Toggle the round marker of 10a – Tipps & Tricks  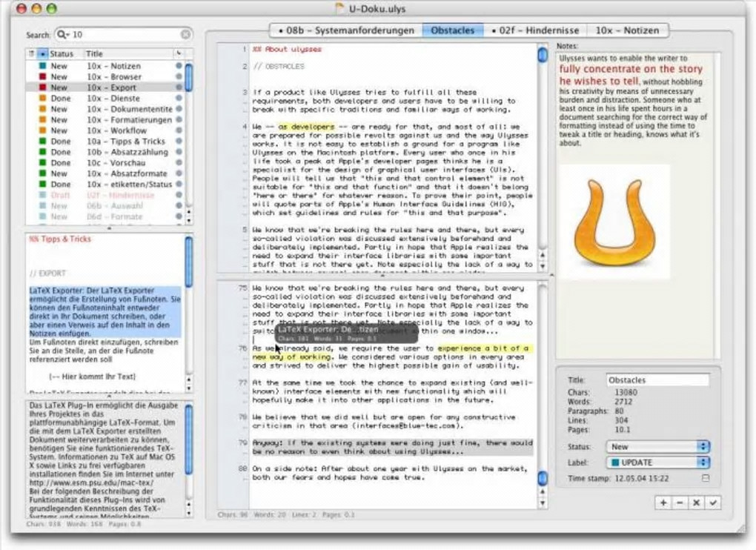(x=179, y=142)
